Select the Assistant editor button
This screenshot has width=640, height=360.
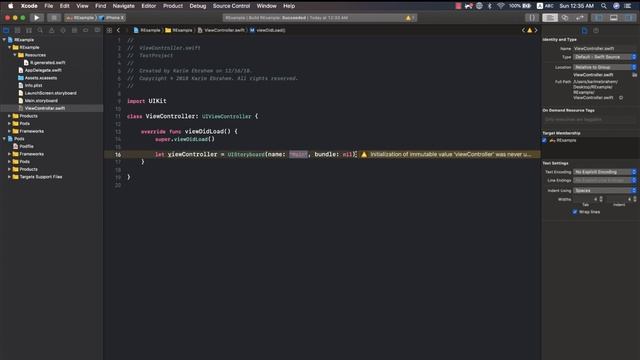point(565,18)
